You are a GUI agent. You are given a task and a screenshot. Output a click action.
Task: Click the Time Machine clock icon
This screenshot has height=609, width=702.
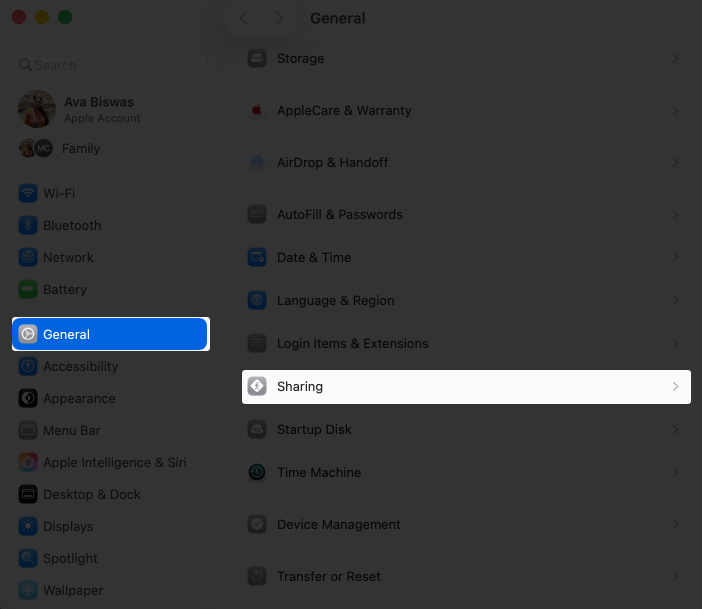pyautogui.click(x=257, y=472)
